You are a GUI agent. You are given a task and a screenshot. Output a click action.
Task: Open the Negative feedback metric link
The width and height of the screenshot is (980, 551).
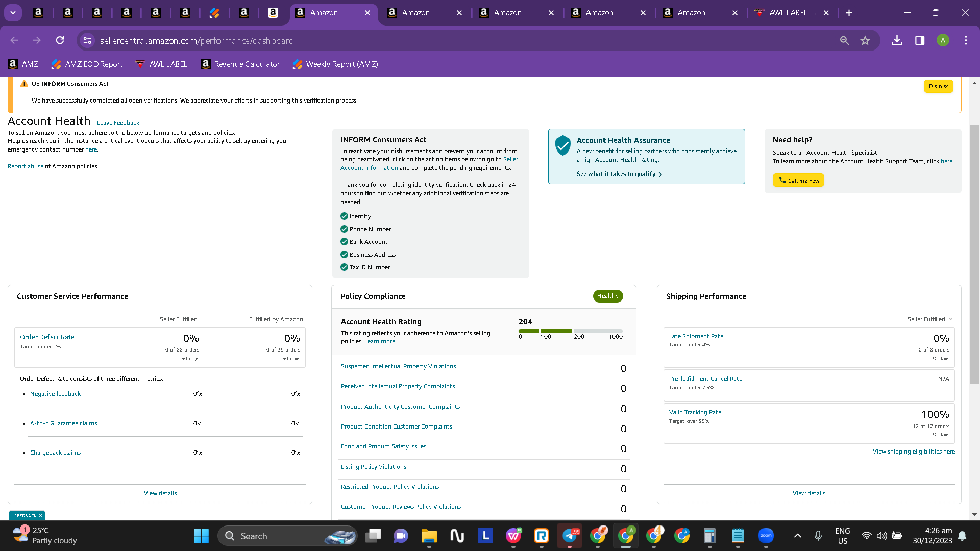tap(55, 394)
